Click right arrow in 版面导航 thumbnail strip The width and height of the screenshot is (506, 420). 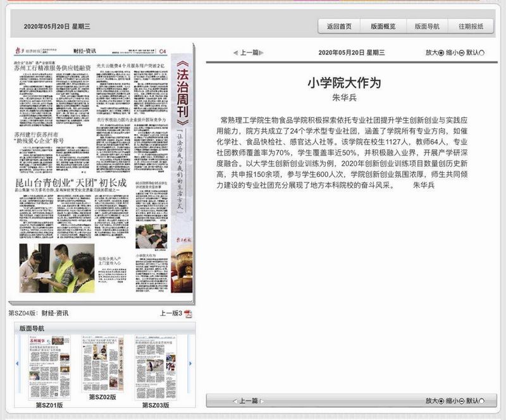point(190,364)
